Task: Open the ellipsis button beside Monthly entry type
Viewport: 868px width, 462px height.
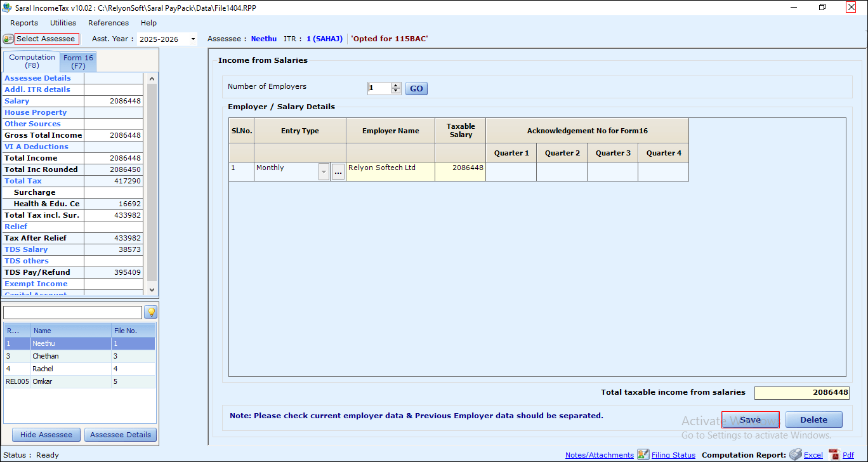Action: 338,172
